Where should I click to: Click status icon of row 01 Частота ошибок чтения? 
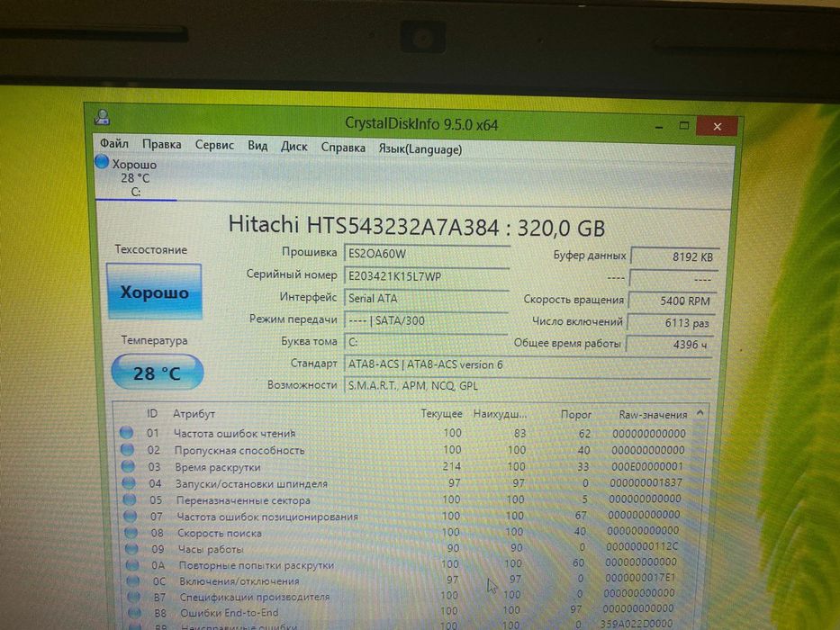coord(126,432)
